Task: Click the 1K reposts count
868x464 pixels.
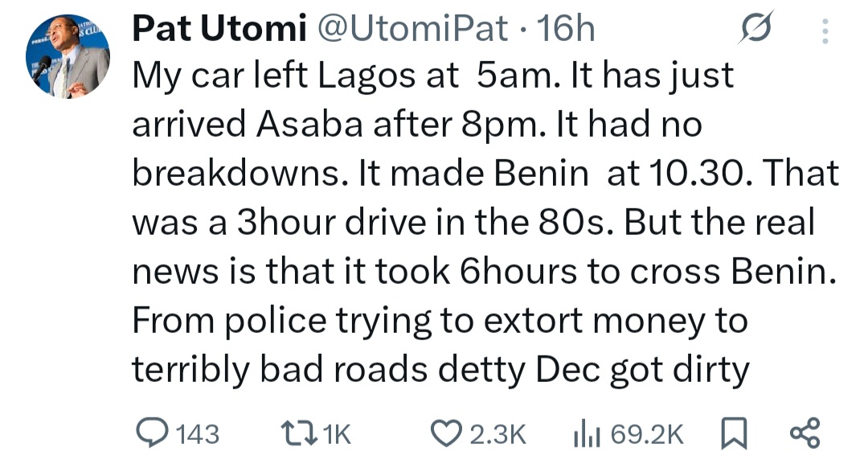Action: pos(336,434)
